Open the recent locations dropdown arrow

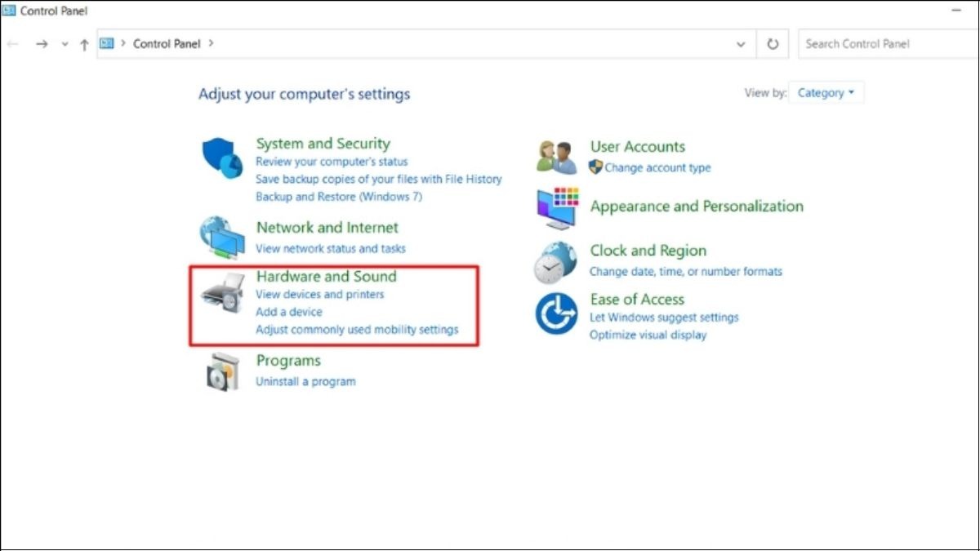click(x=65, y=44)
